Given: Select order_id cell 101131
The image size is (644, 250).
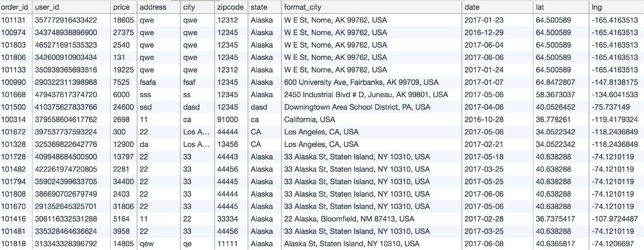Looking at the screenshot, I should (x=16, y=20).
